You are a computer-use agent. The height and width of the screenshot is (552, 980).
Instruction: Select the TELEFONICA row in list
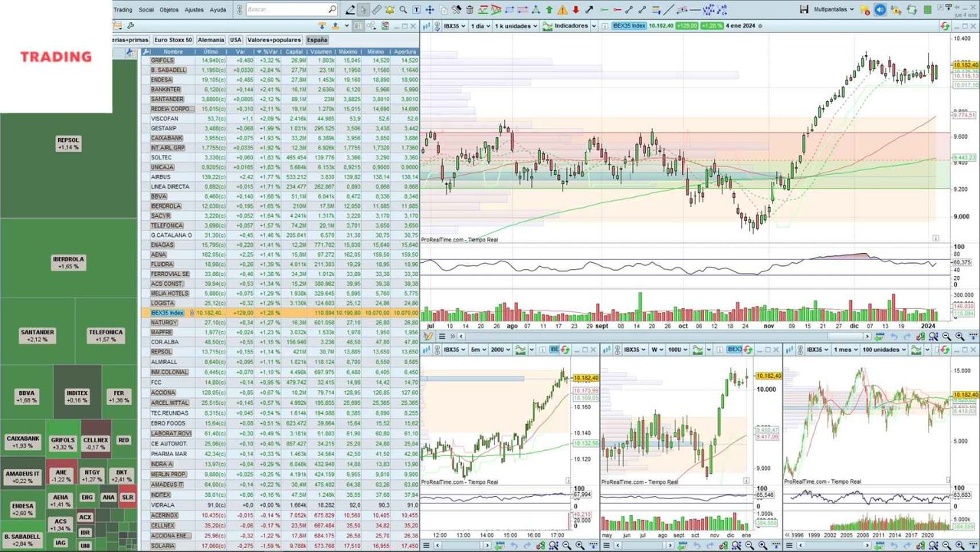click(280, 225)
